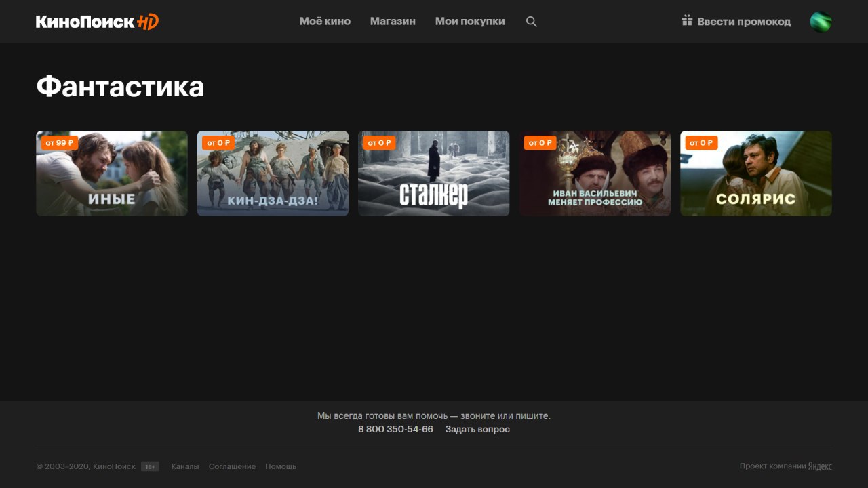Open the Помощь footer link
Viewport: 868px width, 488px height.
coord(281,466)
